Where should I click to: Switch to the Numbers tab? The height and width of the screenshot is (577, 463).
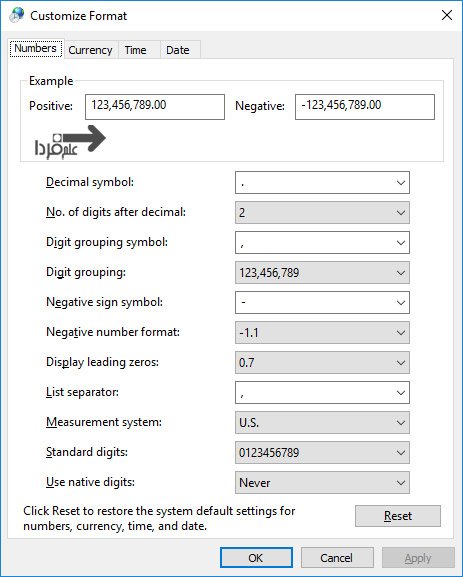pos(36,49)
